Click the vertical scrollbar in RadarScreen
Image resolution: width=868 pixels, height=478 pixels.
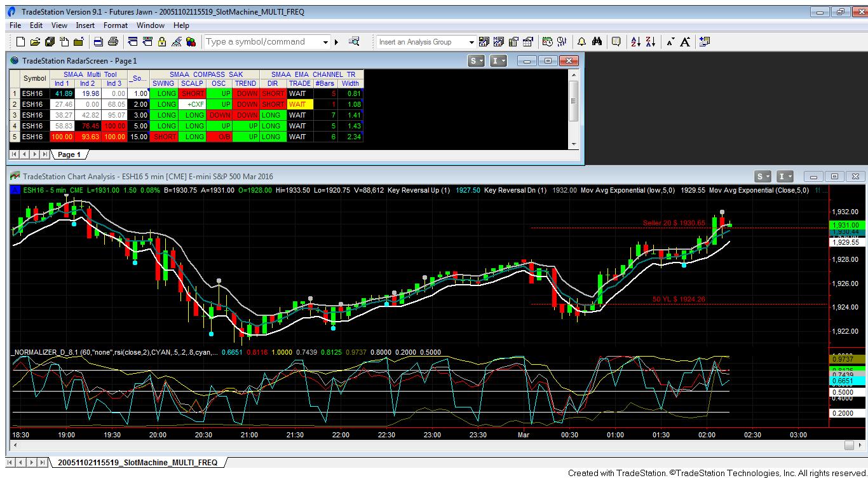[574, 101]
